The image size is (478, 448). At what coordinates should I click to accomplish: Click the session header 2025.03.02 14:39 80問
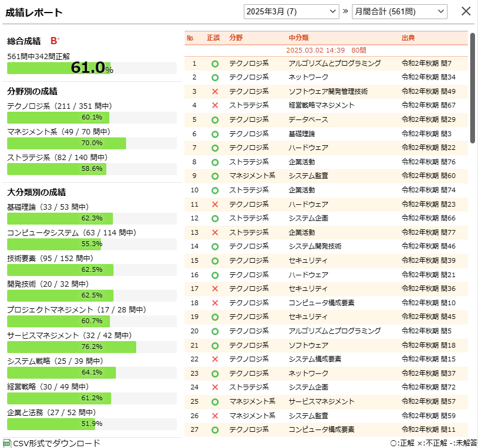pyautogui.click(x=326, y=50)
